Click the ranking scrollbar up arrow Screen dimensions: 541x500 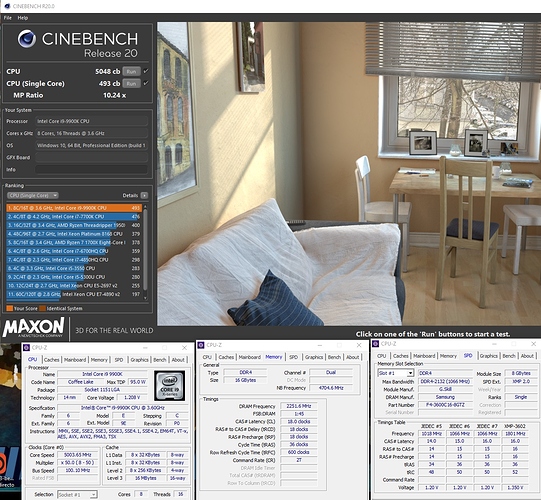pos(145,206)
